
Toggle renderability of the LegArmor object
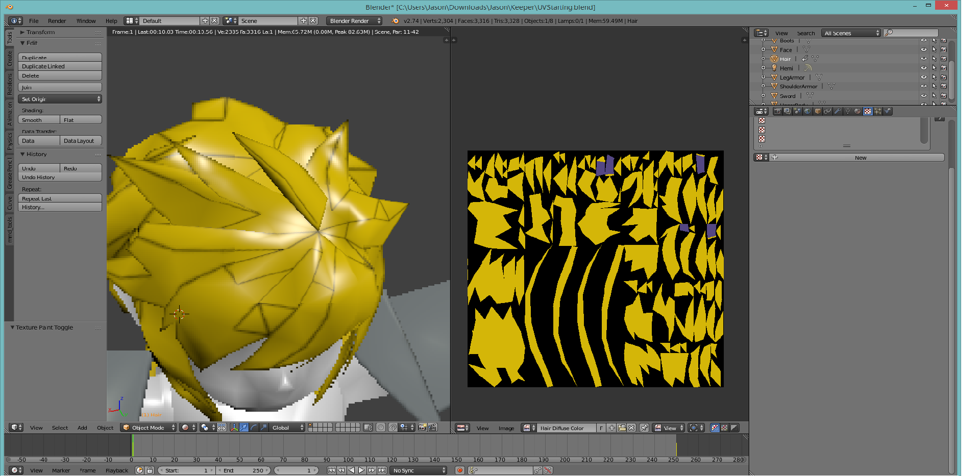[x=944, y=77]
